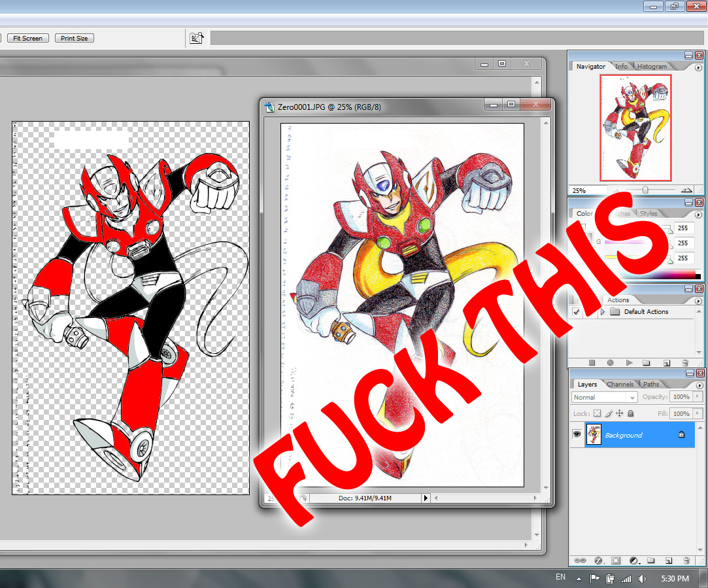Click the Link layers icon

click(580, 561)
